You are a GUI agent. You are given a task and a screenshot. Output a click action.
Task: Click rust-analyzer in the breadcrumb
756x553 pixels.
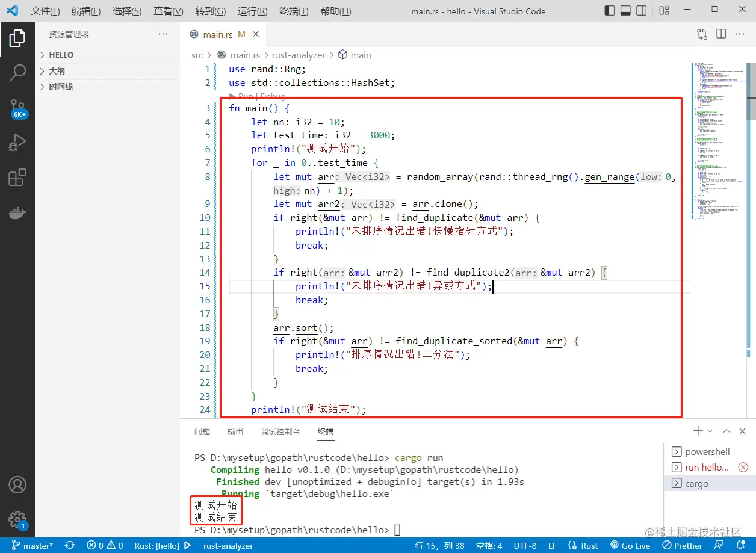click(299, 55)
